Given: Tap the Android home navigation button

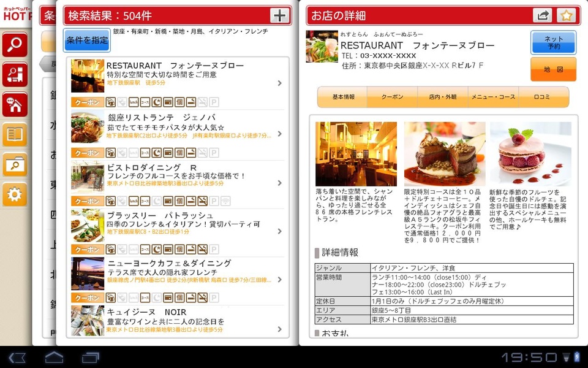Looking at the screenshot, I should pyautogui.click(x=55, y=357).
